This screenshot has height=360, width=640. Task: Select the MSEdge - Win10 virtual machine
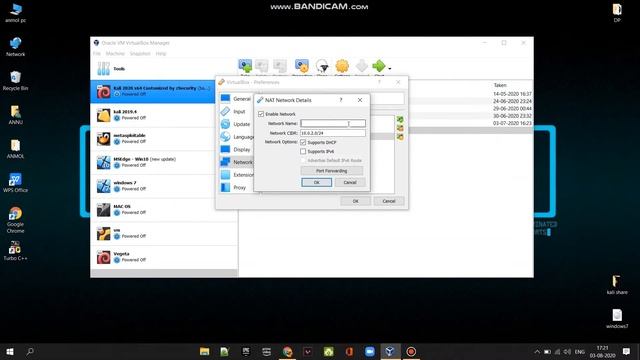pos(164,162)
